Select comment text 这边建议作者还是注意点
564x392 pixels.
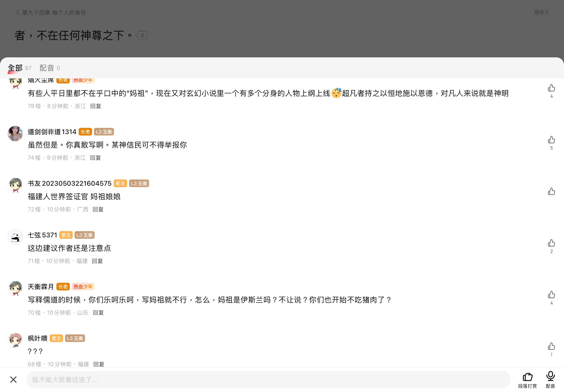(69, 248)
